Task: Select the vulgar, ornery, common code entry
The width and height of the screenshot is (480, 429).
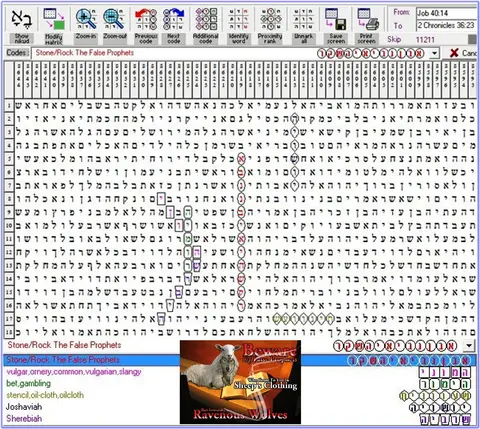Action: tap(74, 372)
